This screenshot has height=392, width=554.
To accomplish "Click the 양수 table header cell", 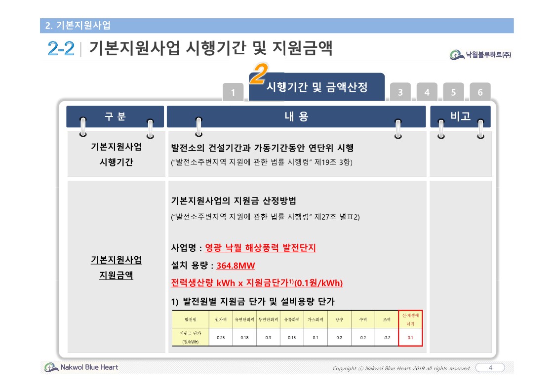I will tap(339, 319).
